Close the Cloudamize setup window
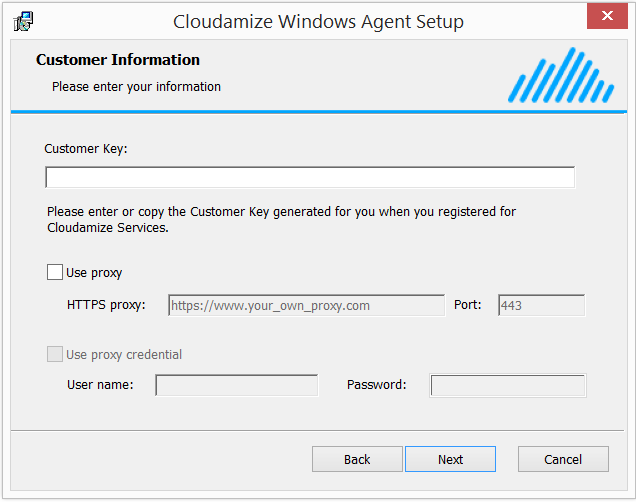The width and height of the screenshot is (636, 502). (x=608, y=20)
